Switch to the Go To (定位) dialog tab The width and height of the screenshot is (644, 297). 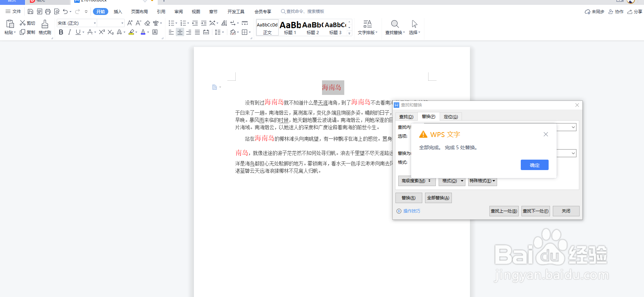(451, 117)
